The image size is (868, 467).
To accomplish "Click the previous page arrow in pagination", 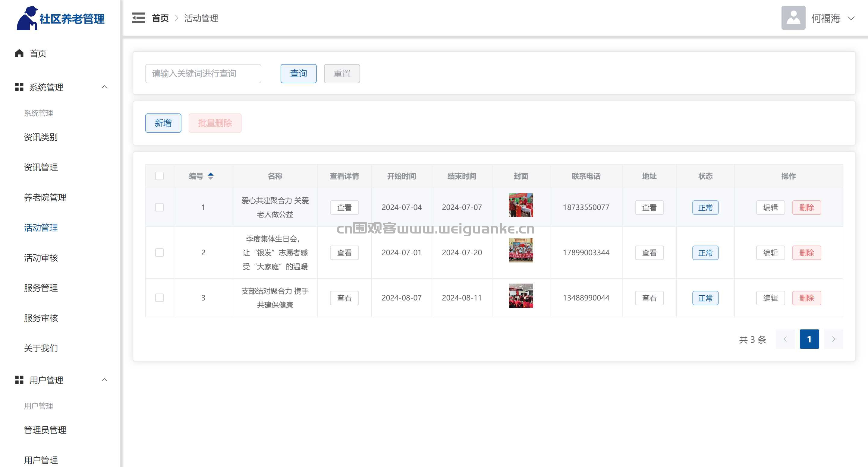I will pyautogui.click(x=785, y=339).
